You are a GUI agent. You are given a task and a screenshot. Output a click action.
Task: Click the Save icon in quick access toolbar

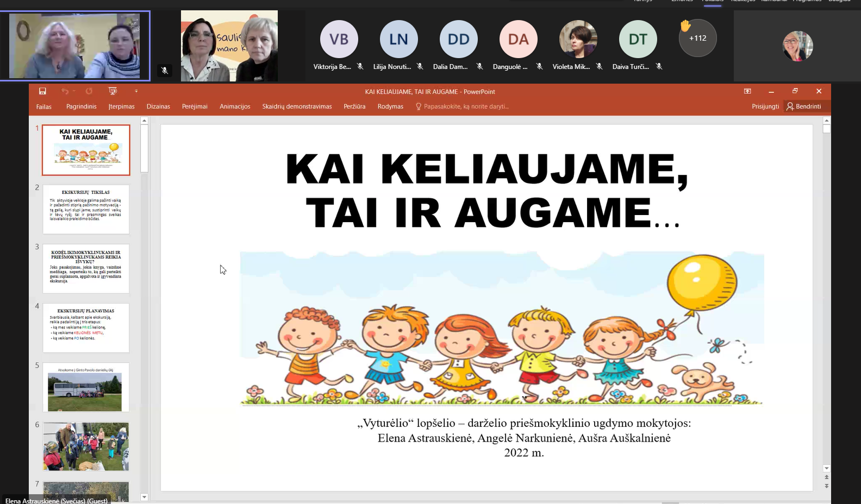[x=42, y=91]
